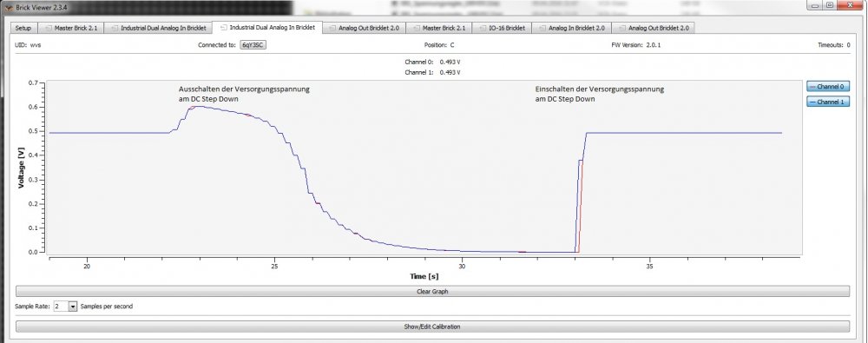Image resolution: width=868 pixels, height=343 pixels.
Task: Open the last Analog Out Bricklet 2.0 tab
Action: point(654,28)
